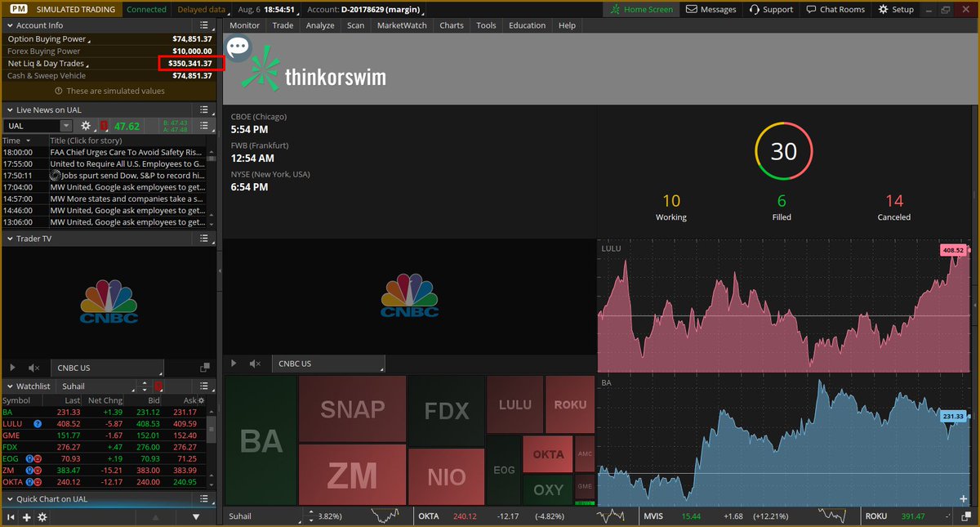Click the news gadget settings gear
Image resolution: width=980 pixels, height=527 pixels.
click(x=86, y=126)
